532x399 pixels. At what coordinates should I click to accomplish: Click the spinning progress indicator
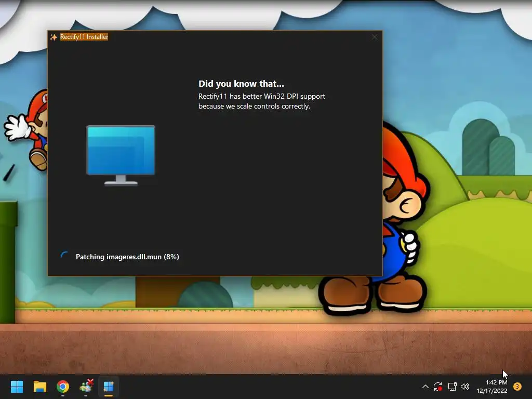[64, 255]
